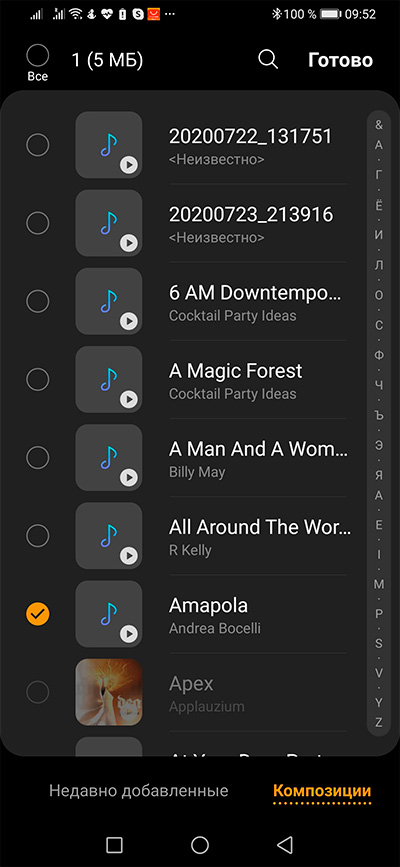Screen dimensions: 400x867
Task: Switch to Недавно добавленные tab
Action: click(x=138, y=790)
